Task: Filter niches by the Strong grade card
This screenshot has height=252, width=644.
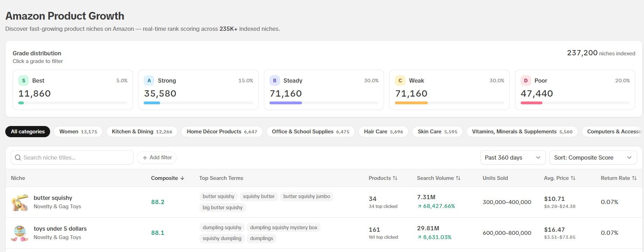Action: click(198, 90)
